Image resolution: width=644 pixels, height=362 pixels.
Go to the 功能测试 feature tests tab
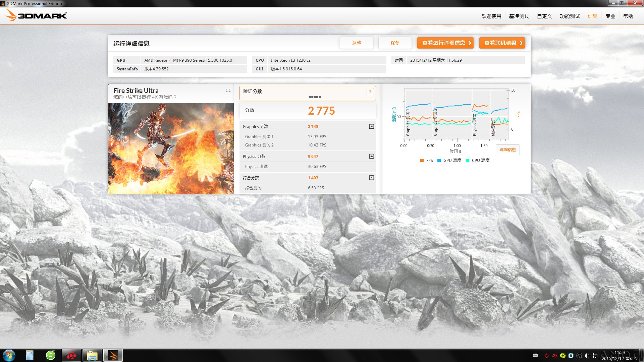pyautogui.click(x=570, y=16)
